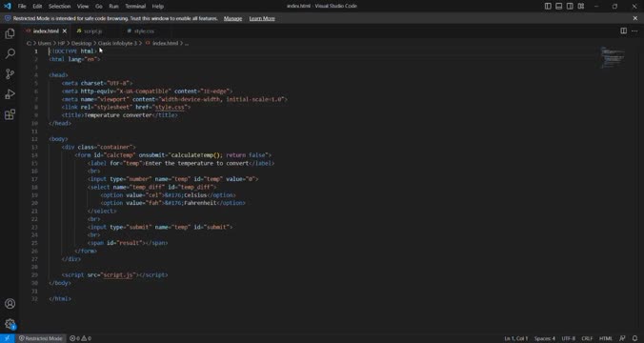Close the Restricted Mode notification banner
The image size is (644, 343).
(x=635, y=18)
